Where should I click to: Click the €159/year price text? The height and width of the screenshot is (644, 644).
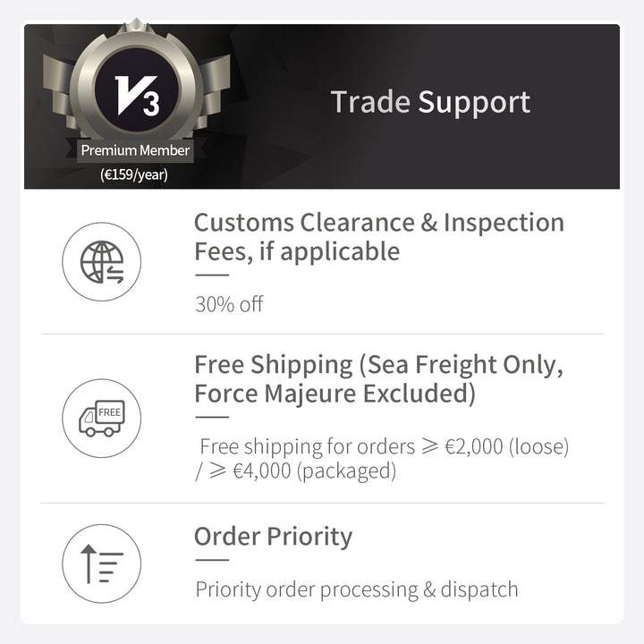pos(134,174)
